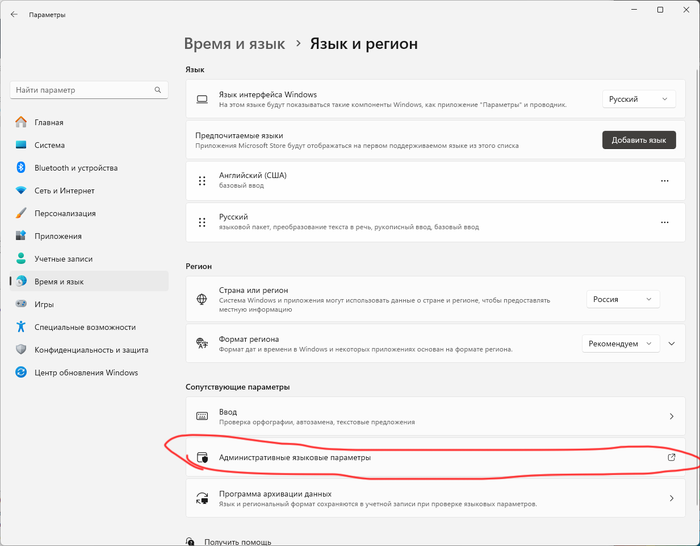Open the Формат региона dropdown showing Рекомендуем

(x=621, y=344)
